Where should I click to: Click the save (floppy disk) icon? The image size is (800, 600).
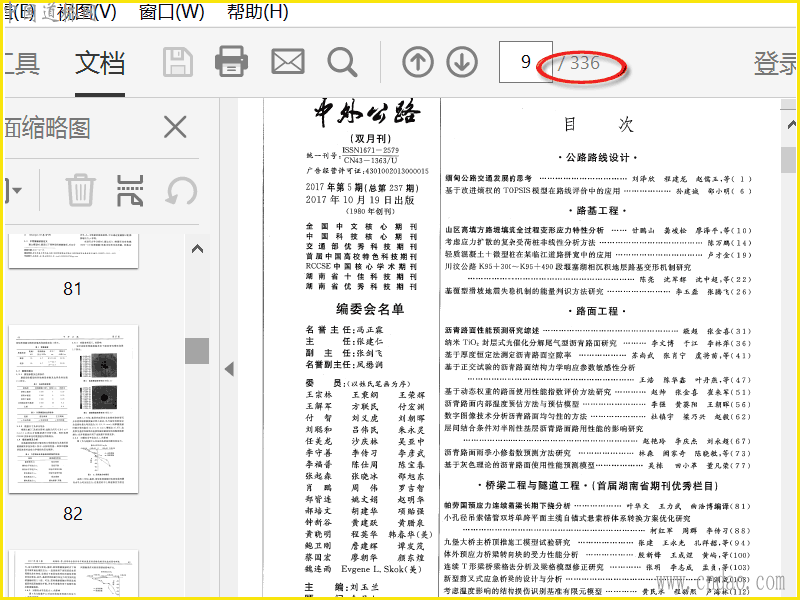point(178,62)
